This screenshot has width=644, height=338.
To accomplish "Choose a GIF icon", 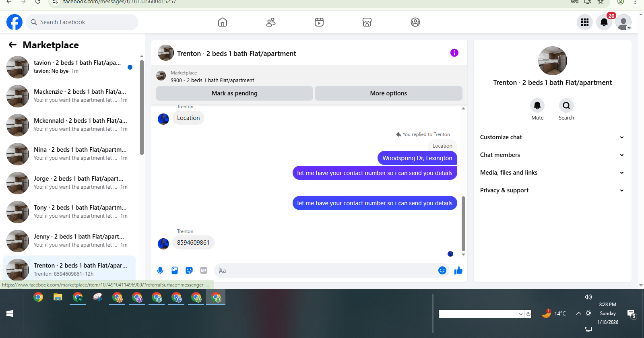I will pyautogui.click(x=204, y=270).
